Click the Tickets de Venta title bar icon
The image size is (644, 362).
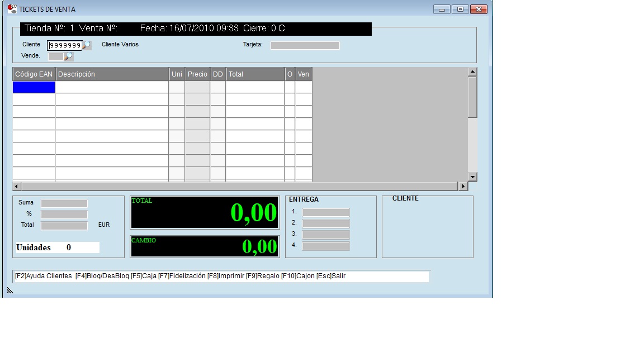point(12,9)
